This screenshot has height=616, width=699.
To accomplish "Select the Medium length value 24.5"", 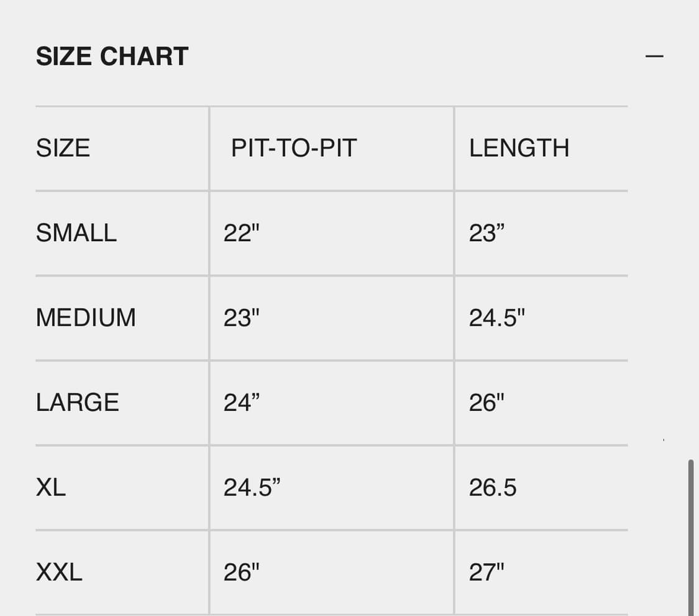I will (496, 318).
